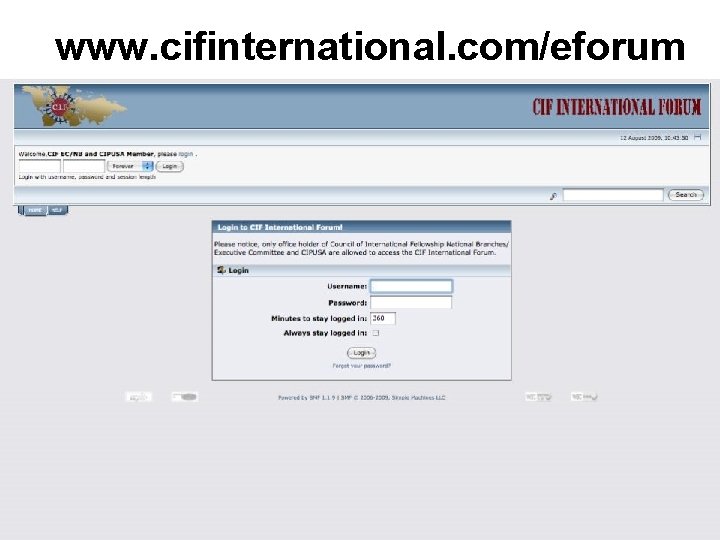Click the 'Always stay logged in:' label

(x=325, y=333)
